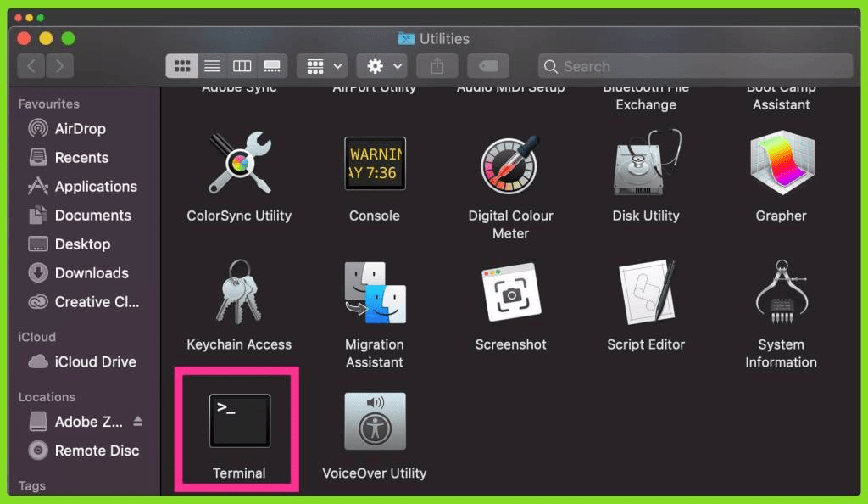This screenshot has width=868, height=504.
Task: Switch to column view
Action: pyautogui.click(x=242, y=65)
